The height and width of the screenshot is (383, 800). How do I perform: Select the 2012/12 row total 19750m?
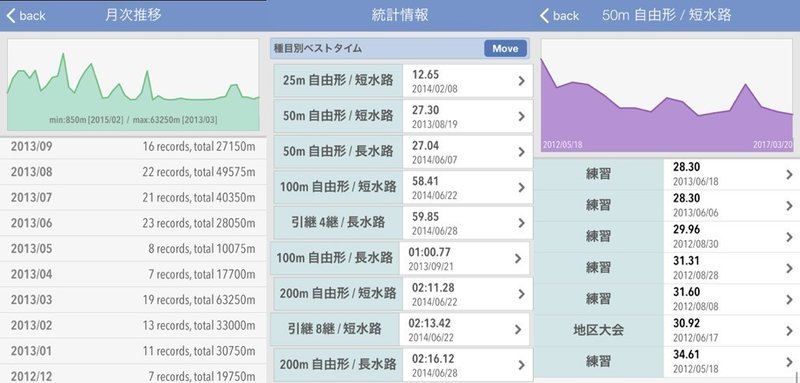pyautogui.click(x=133, y=374)
